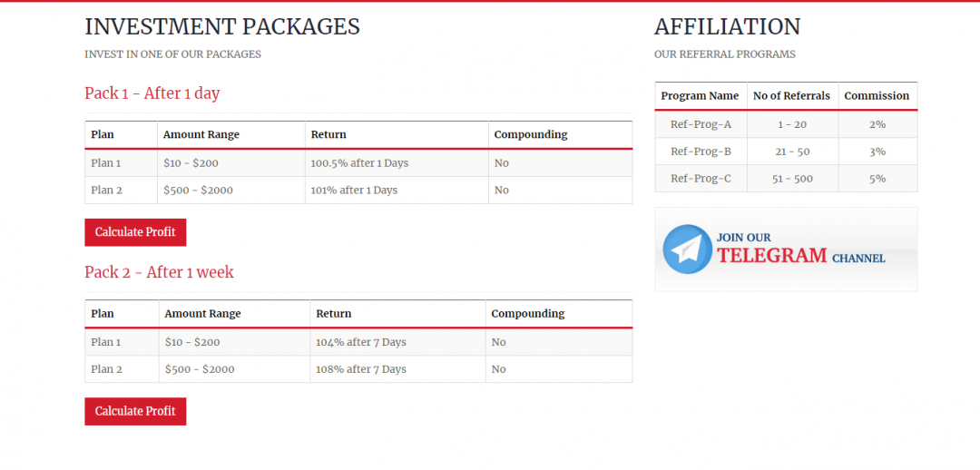Click the 51 - 500 referrals cell
The image size is (980, 470).
[792, 179]
